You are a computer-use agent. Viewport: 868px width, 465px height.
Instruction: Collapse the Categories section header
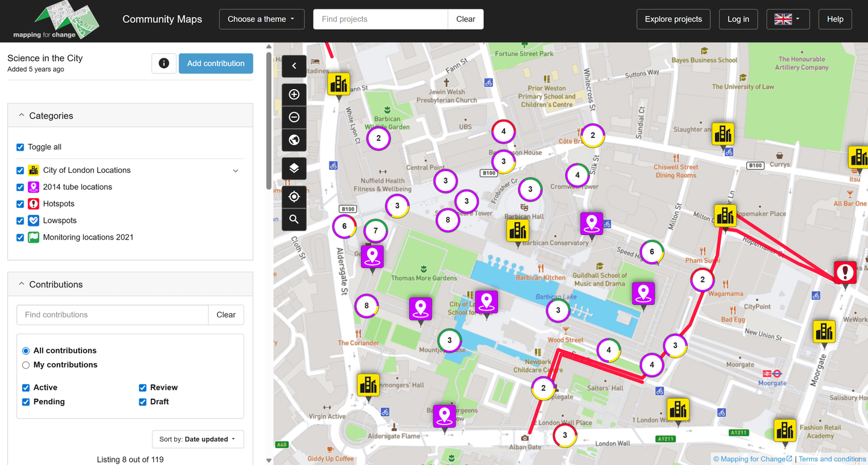tap(21, 114)
